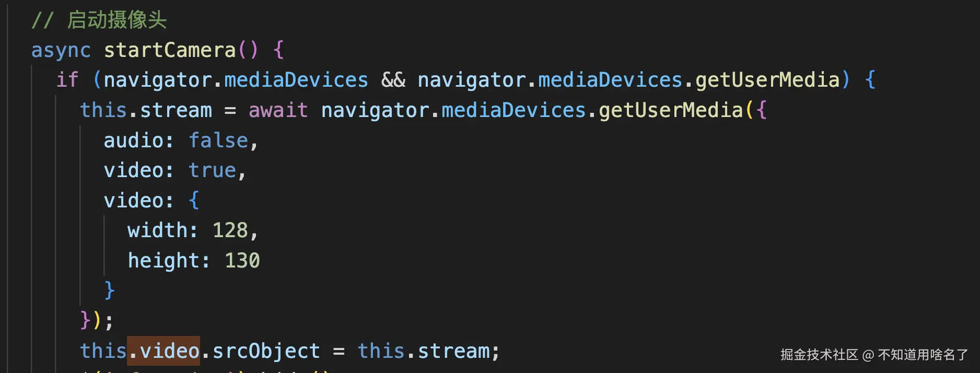Click the opening brace after video:
The height and width of the screenshot is (373, 980).
click(x=194, y=200)
